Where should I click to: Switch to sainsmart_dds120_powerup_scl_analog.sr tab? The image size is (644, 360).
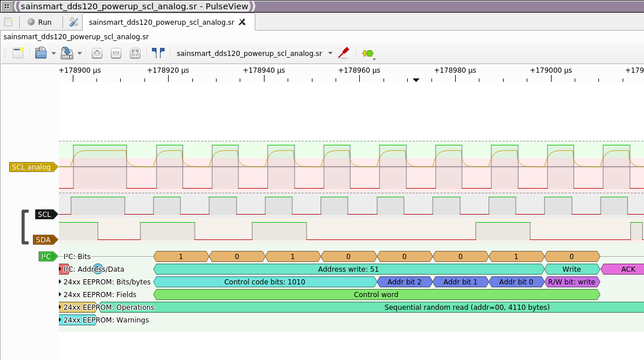pos(161,22)
